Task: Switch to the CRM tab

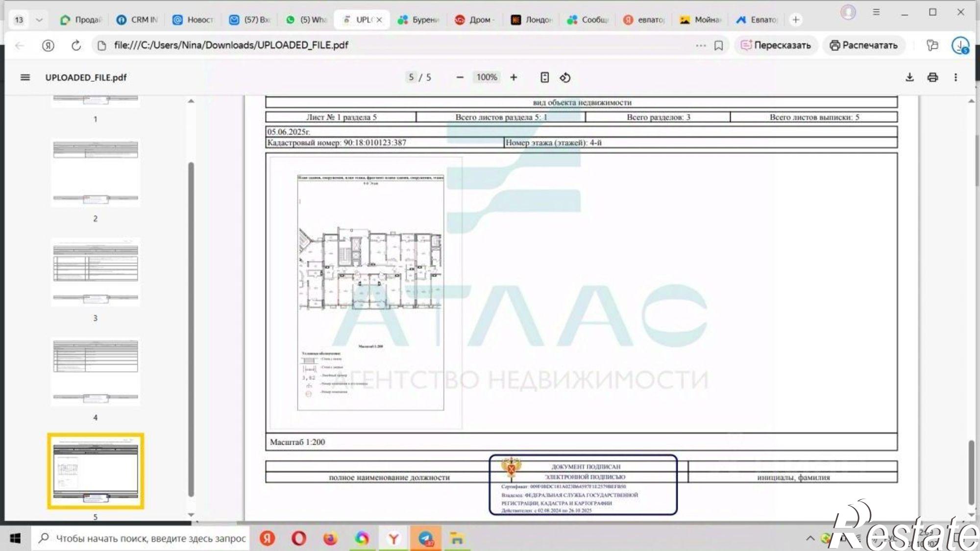Action: [138, 20]
